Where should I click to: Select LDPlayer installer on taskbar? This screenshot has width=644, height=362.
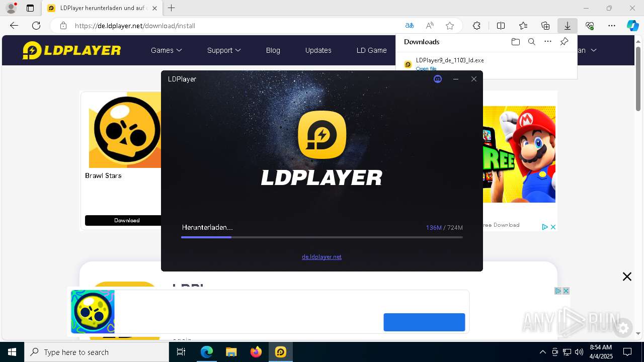pos(280,352)
